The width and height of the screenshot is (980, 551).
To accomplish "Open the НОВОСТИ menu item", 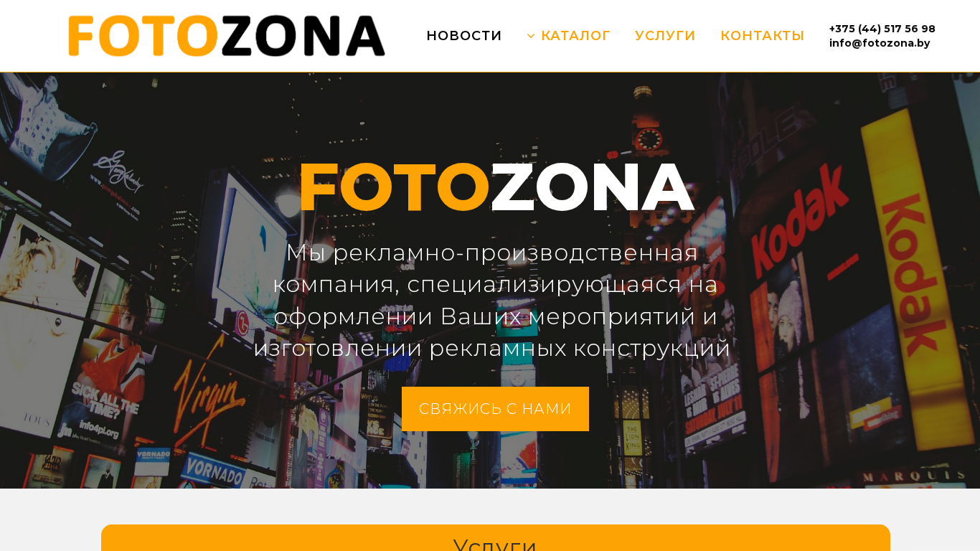I will click(464, 36).
